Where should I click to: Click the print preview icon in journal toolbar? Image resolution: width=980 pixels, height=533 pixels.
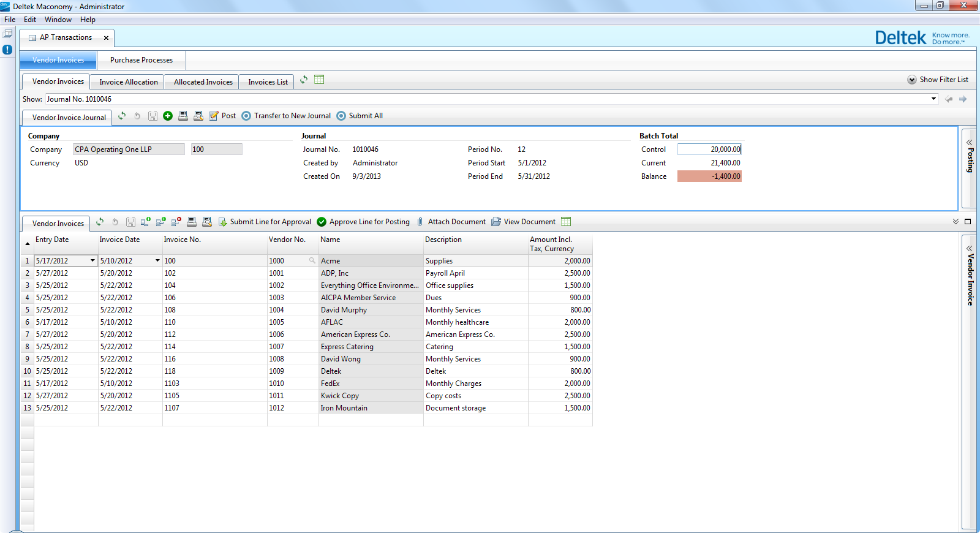click(198, 116)
